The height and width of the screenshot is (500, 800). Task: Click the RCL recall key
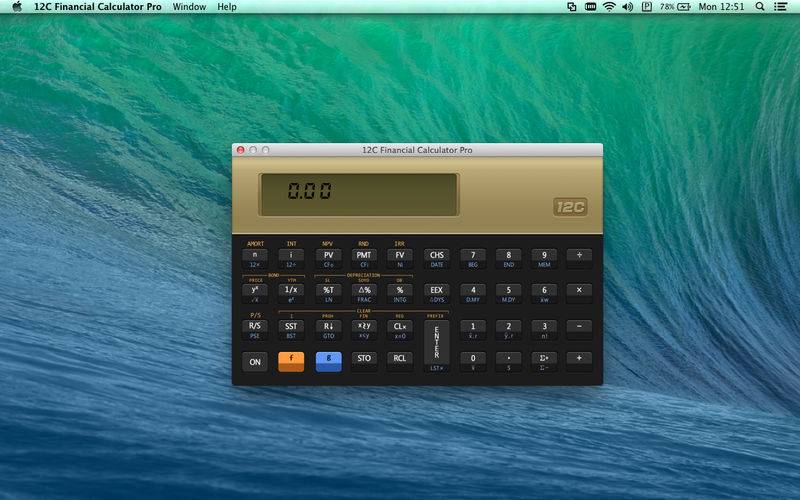tap(399, 362)
